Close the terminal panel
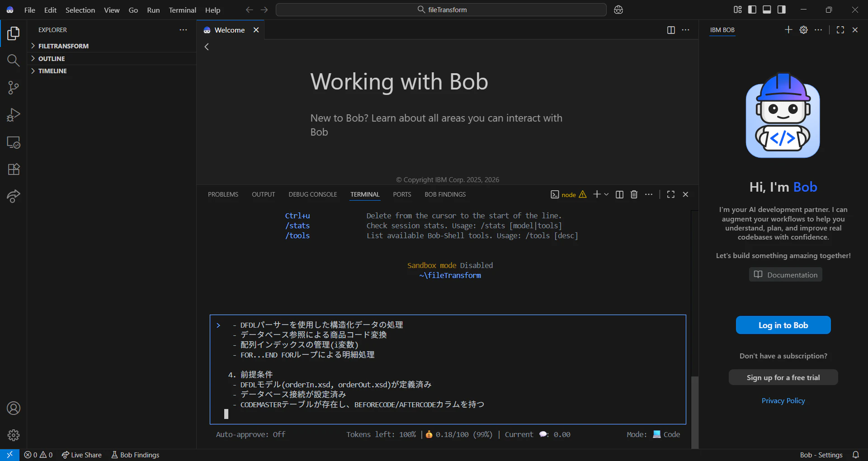 click(685, 194)
